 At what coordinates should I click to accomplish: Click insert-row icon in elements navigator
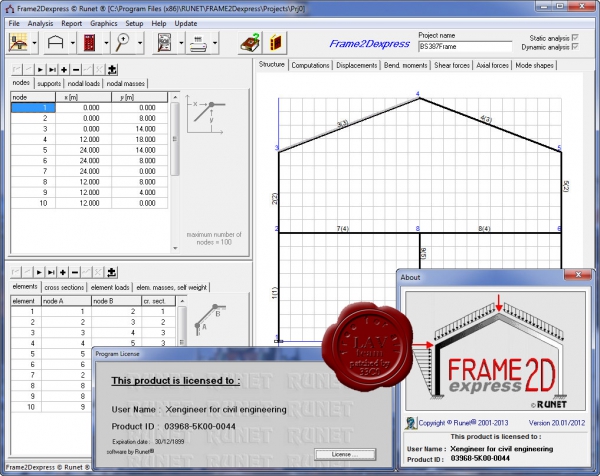(111, 272)
